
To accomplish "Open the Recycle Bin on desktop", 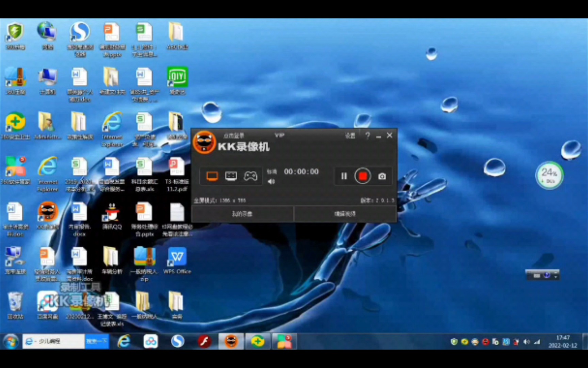I will [x=15, y=305].
